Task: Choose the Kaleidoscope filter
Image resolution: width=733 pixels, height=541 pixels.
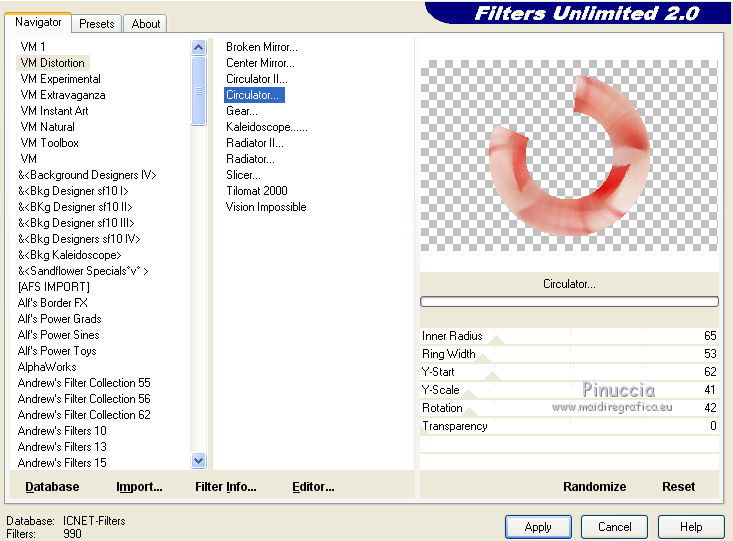Action: coord(266,127)
